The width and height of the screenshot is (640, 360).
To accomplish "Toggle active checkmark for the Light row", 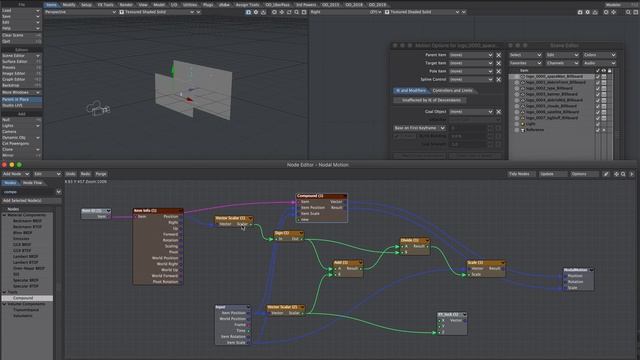I will 598,124.
